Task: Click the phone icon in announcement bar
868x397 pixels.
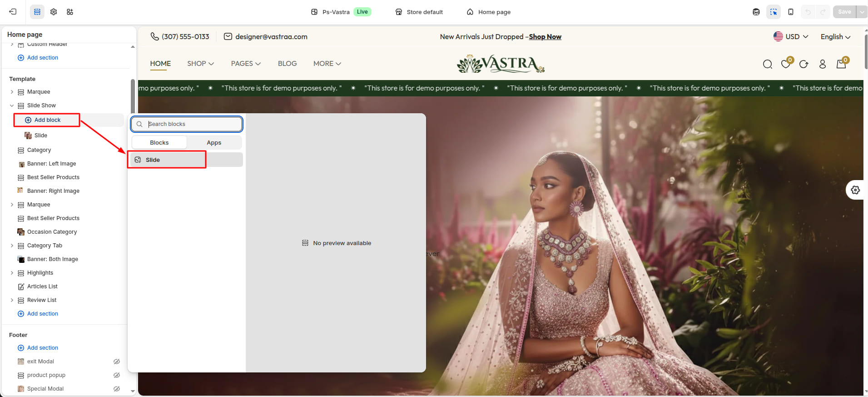Action: [155, 37]
